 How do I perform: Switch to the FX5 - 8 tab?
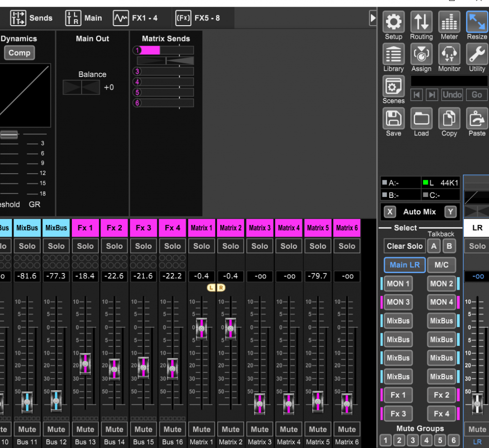pos(198,18)
